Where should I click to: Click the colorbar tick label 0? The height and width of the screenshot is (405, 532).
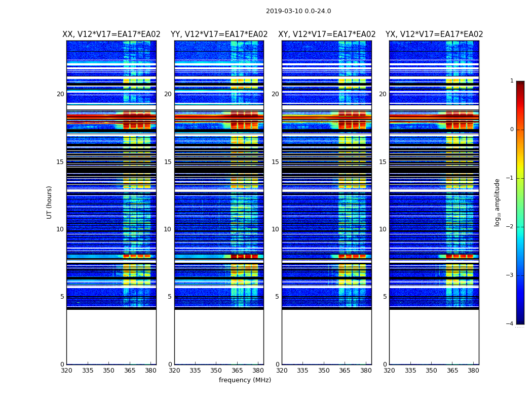click(511, 130)
